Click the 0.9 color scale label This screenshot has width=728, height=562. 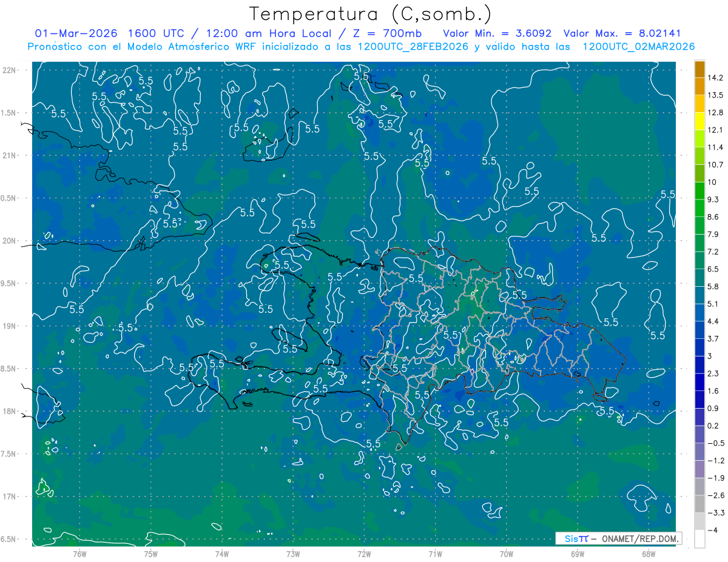713,408
